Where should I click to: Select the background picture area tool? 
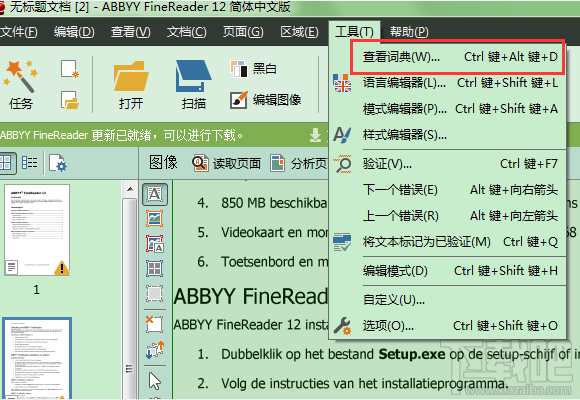click(x=155, y=243)
